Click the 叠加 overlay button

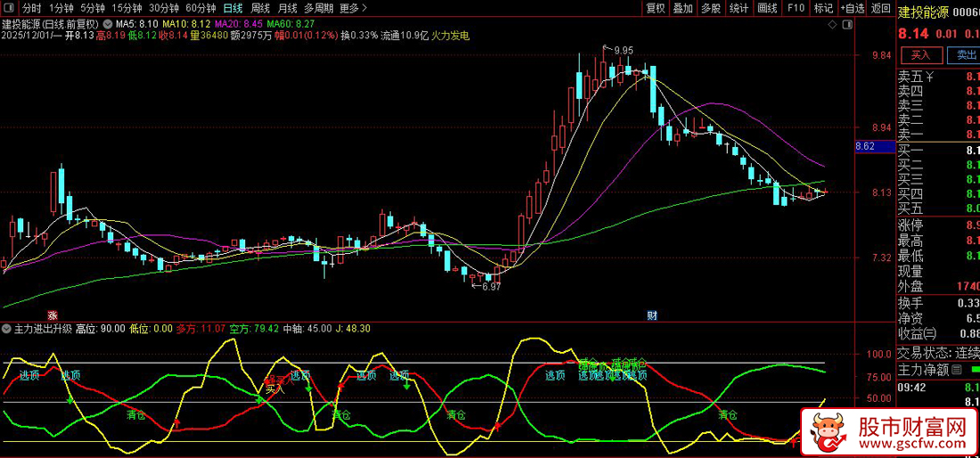[683, 8]
